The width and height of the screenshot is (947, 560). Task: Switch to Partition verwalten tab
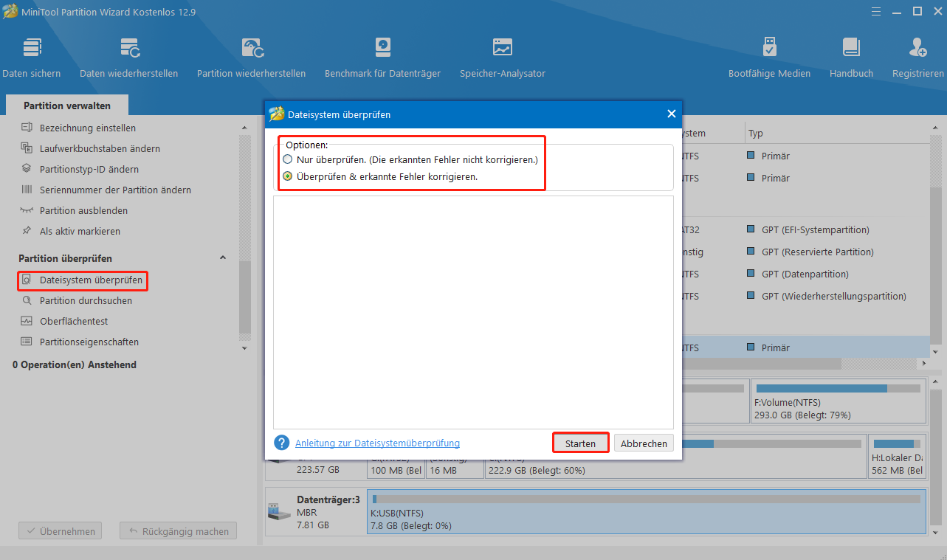67,106
